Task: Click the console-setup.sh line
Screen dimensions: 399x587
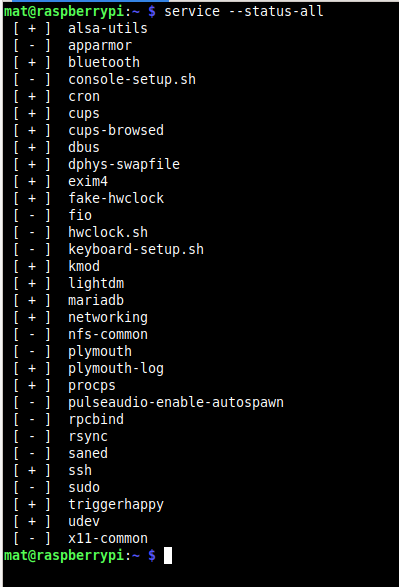Action: click(132, 79)
